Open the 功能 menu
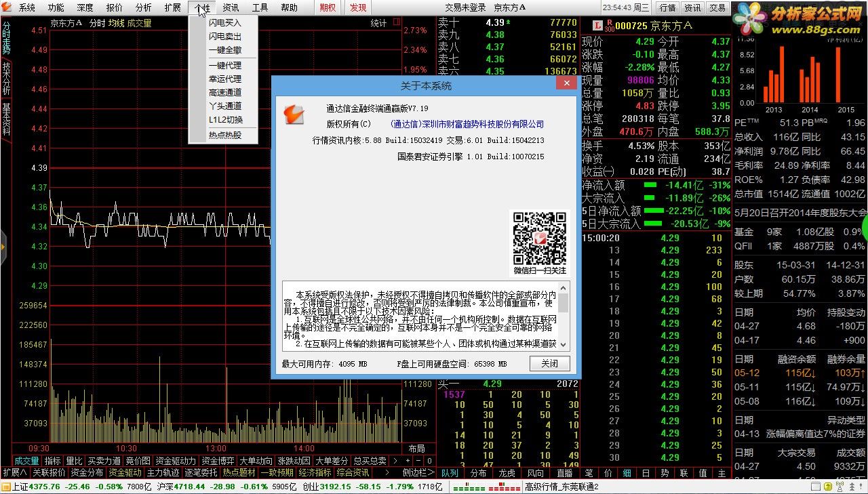 coord(56,8)
